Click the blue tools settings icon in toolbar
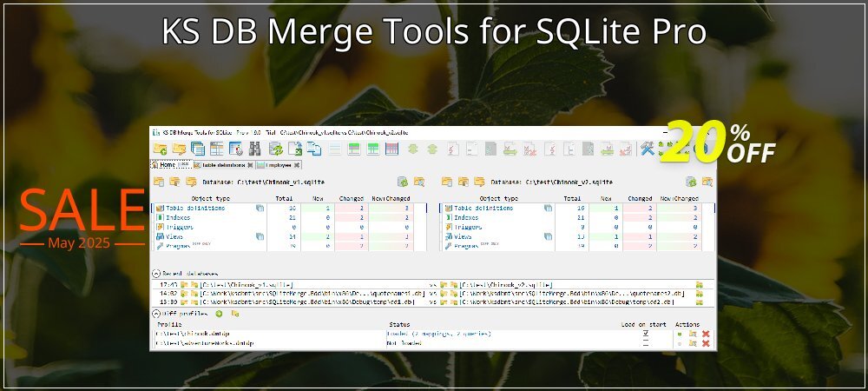868x391 pixels. (648, 149)
